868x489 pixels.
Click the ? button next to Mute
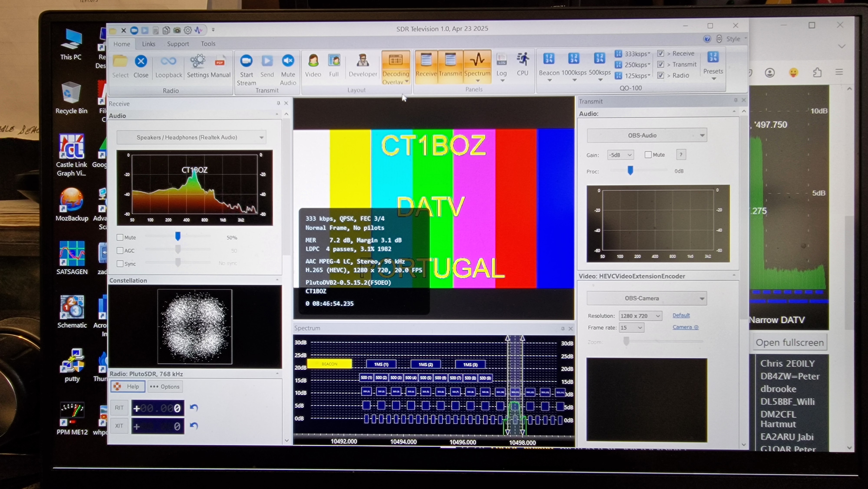pos(681,154)
